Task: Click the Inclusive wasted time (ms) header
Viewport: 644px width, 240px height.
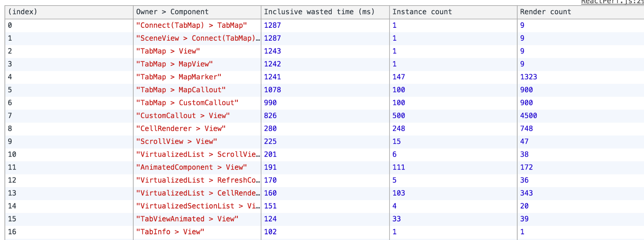Action: 319,12
